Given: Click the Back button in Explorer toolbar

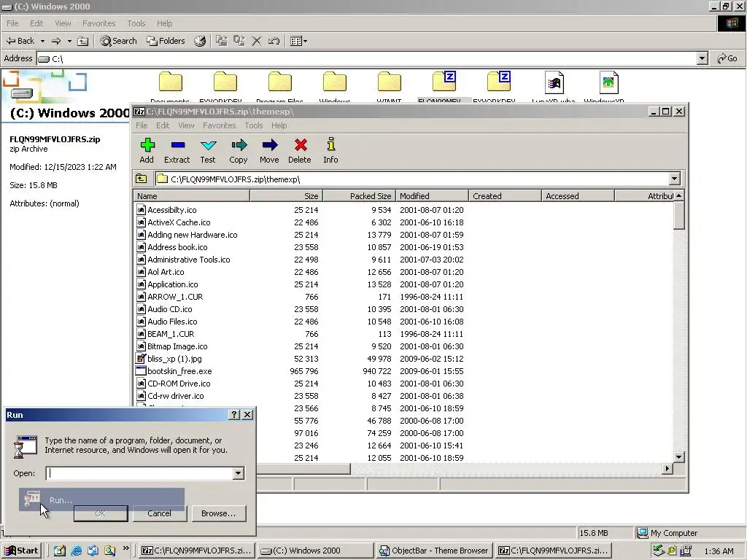Looking at the screenshot, I should [20, 41].
